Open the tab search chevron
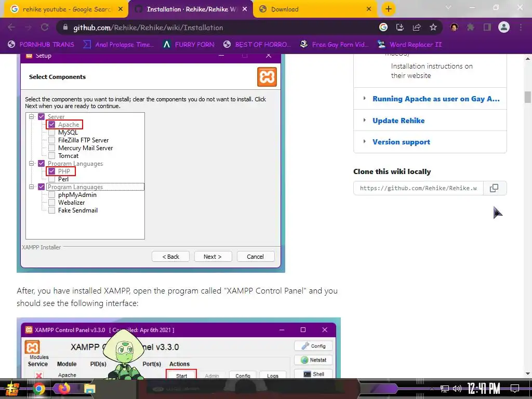Image resolution: width=532 pixels, height=399 pixels. 448,7
